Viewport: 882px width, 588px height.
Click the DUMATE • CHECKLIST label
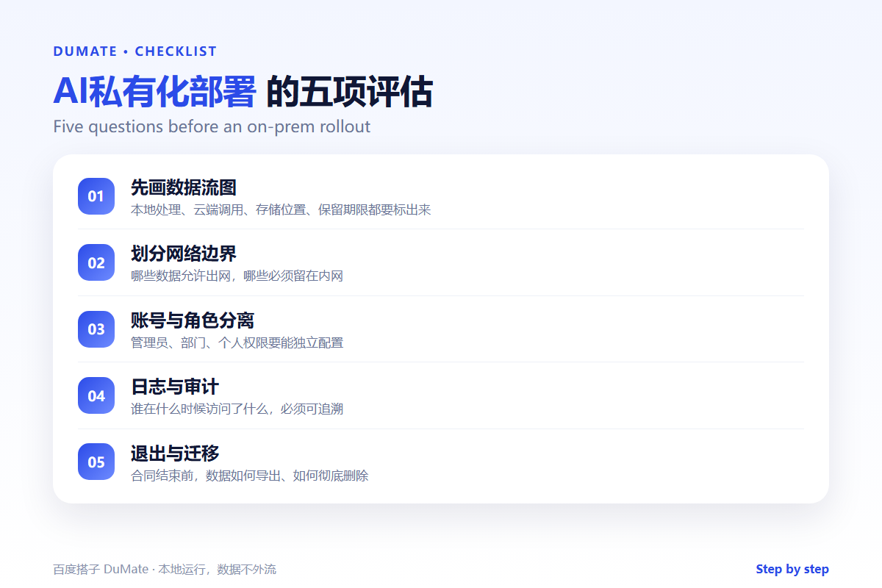click(135, 51)
